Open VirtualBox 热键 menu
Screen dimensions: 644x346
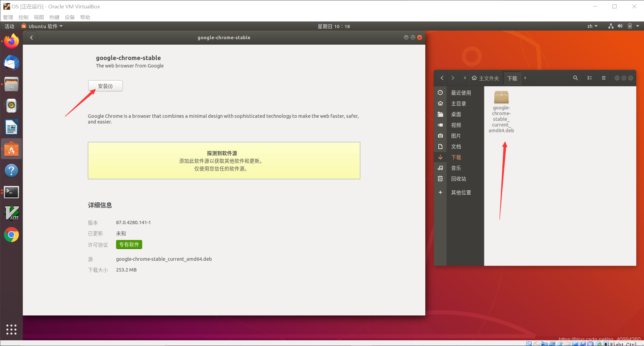tap(54, 17)
